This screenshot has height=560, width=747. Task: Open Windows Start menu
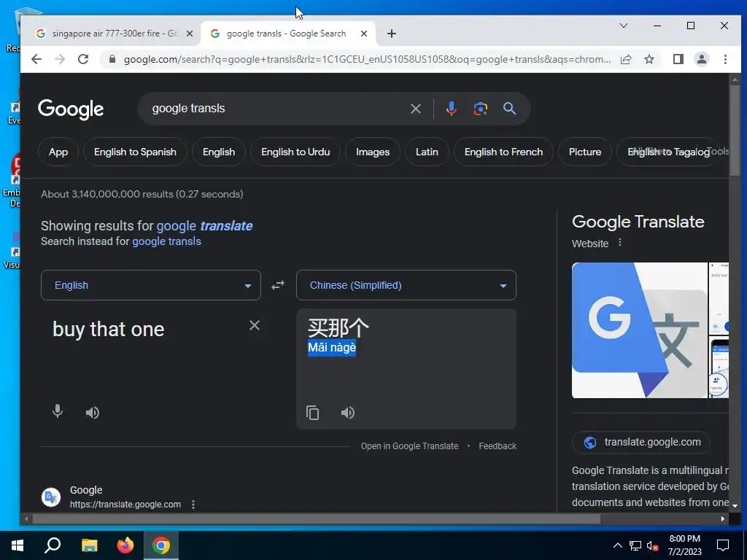tap(18, 545)
